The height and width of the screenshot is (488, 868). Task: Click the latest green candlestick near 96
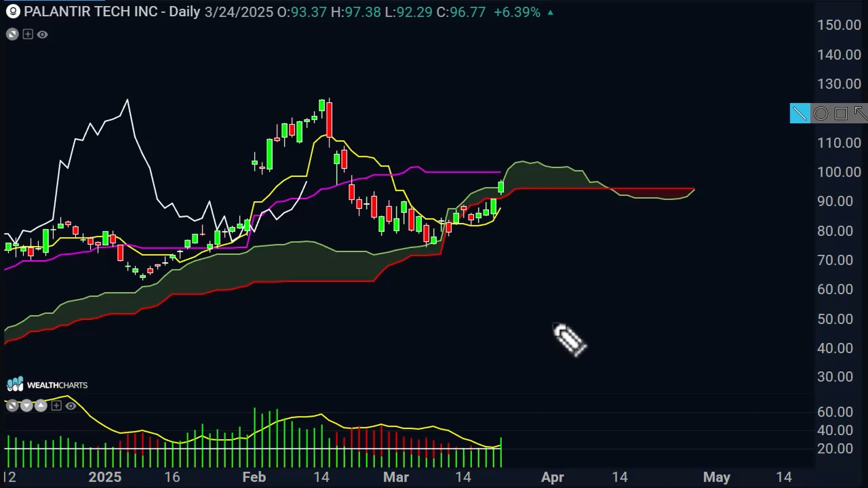[501, 187]
